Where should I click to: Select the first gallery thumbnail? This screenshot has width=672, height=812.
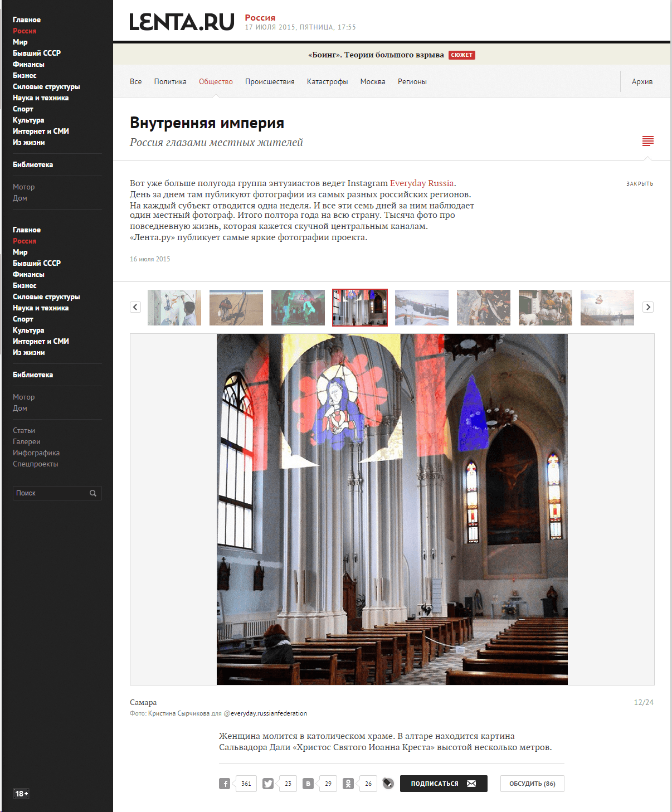click(x=174, y=308)
